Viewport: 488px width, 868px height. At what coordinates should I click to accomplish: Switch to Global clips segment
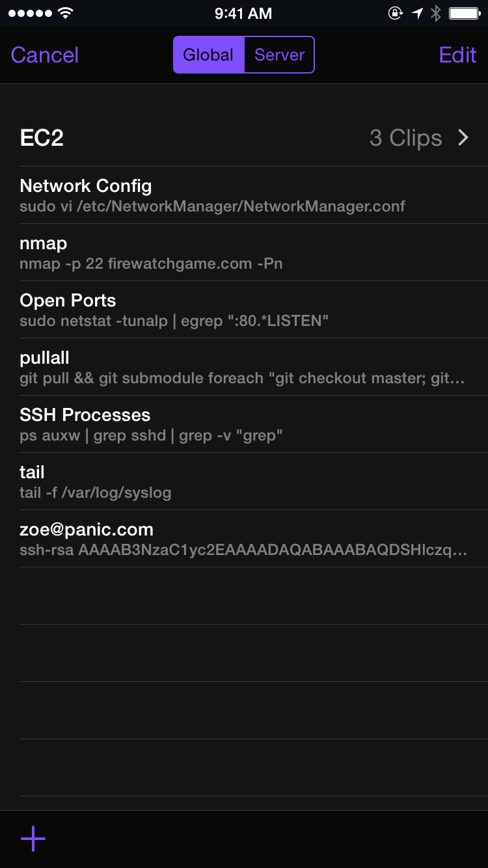tap(208, 55)
